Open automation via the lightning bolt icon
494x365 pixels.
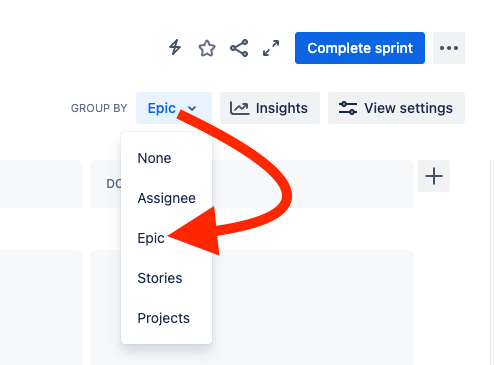click(x=175, y=48)
